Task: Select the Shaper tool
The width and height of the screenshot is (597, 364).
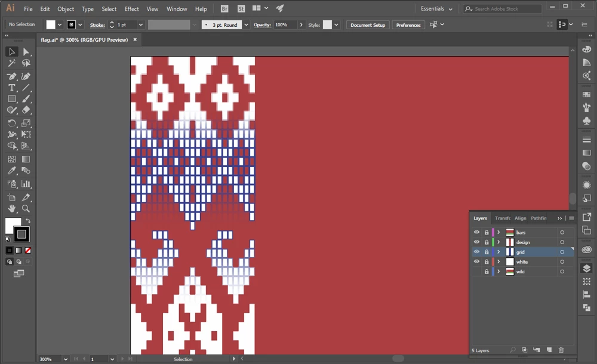Action: 11,110
